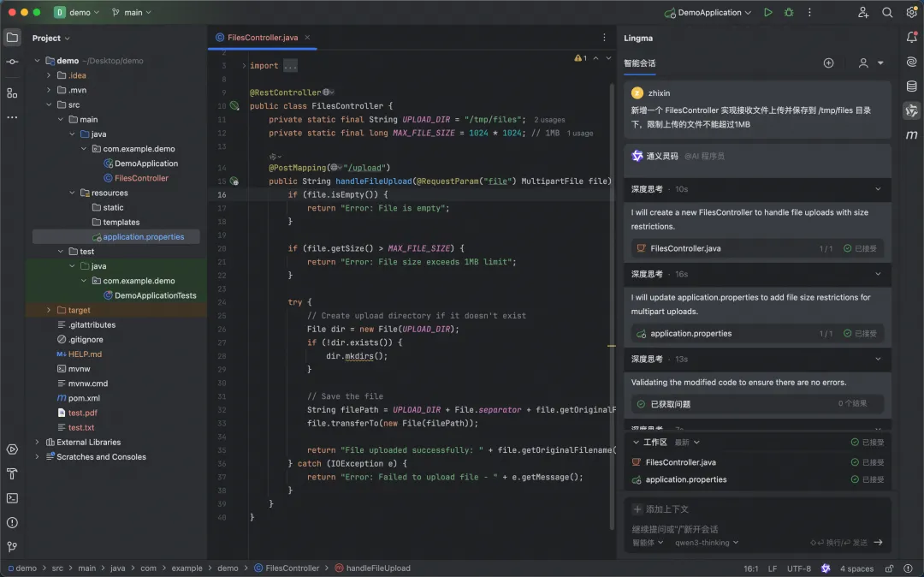Open the Services tool window icon
The height and width of the screenshot is (577, 924).
click(x=12, y=449)
